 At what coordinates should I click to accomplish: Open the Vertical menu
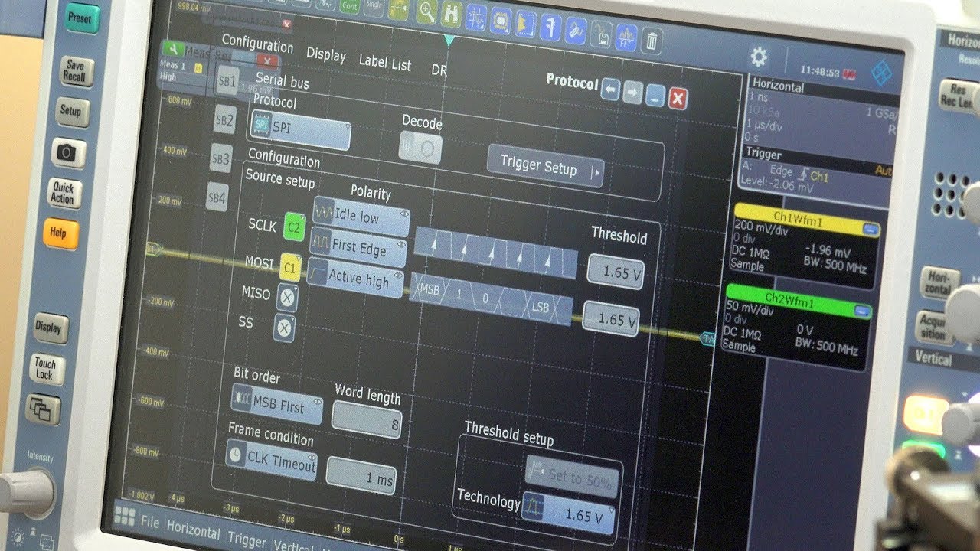pyautogui.click(x=293, y=545)
